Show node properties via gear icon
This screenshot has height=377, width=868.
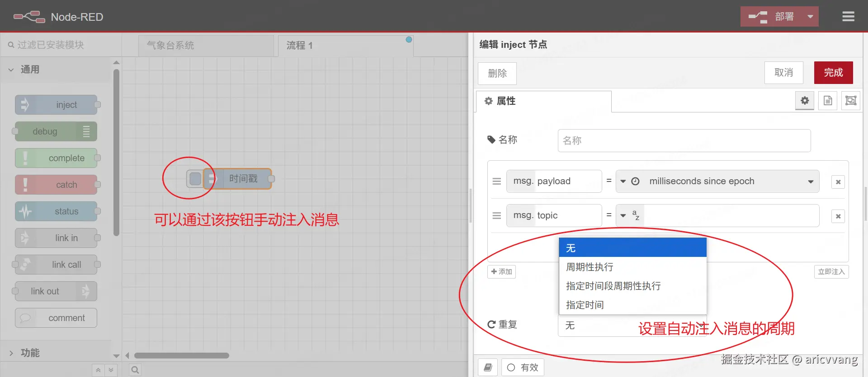tap(805, 101)
